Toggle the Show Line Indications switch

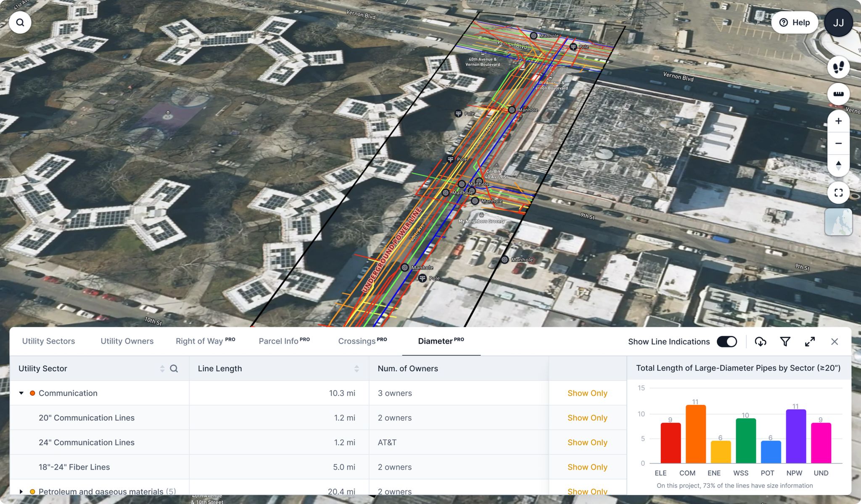(727, 341)
